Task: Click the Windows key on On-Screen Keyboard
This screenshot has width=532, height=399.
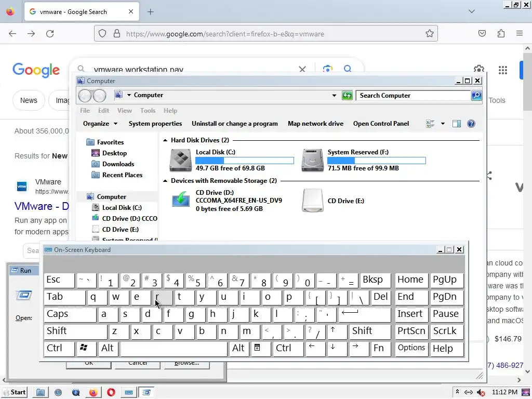Action: (x=87, y=349)
